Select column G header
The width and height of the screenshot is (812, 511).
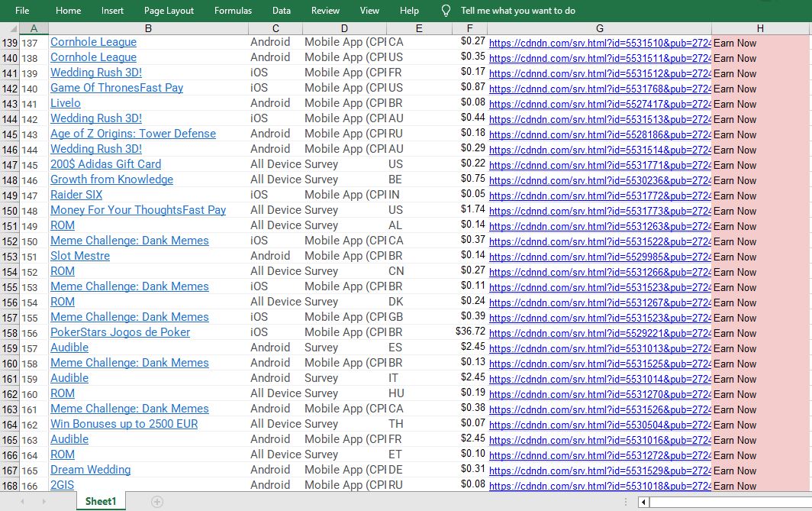coord(600,28)
